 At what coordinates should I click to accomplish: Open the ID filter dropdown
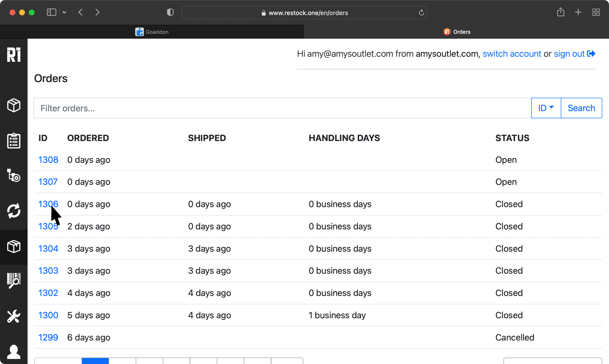click(546, 108)
